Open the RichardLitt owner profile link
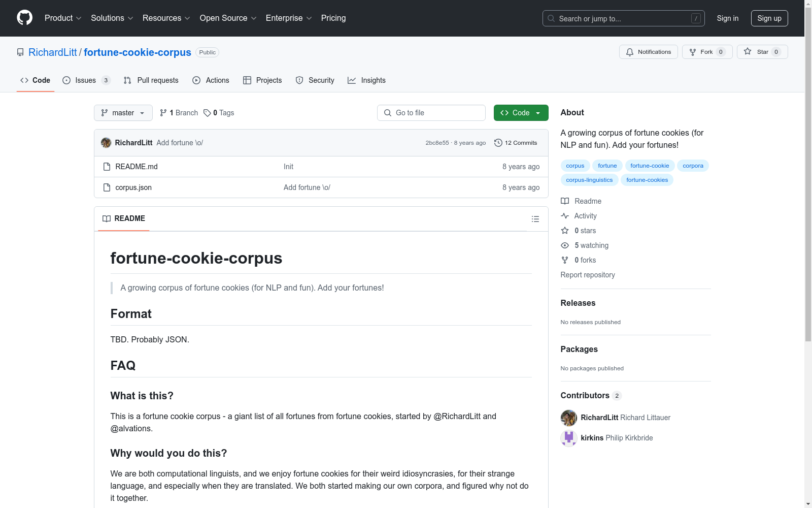 pyautogui.click(x=53, y=52)
